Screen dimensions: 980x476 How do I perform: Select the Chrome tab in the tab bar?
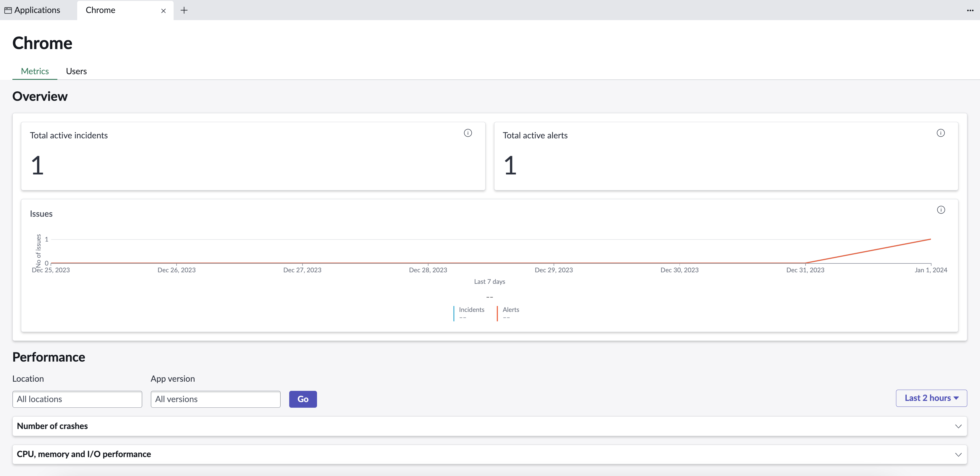click(125, 10)
